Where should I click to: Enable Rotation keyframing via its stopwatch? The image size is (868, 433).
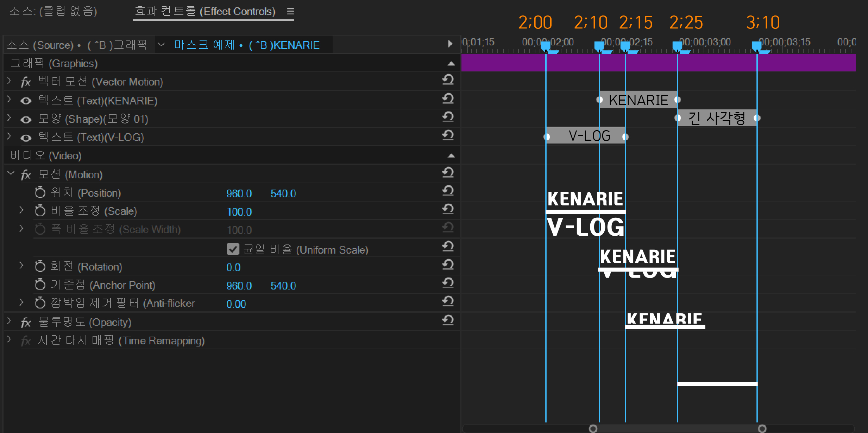point(40,267)
